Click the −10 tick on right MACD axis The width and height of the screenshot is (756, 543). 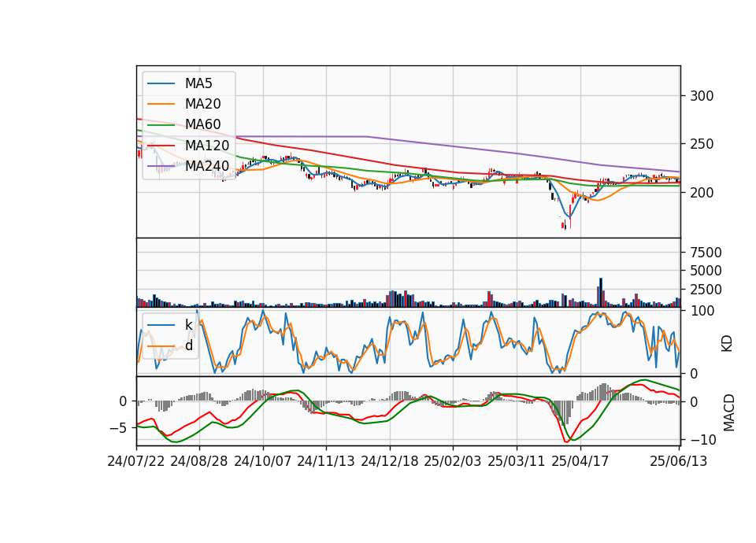click(x=703, y=440)
